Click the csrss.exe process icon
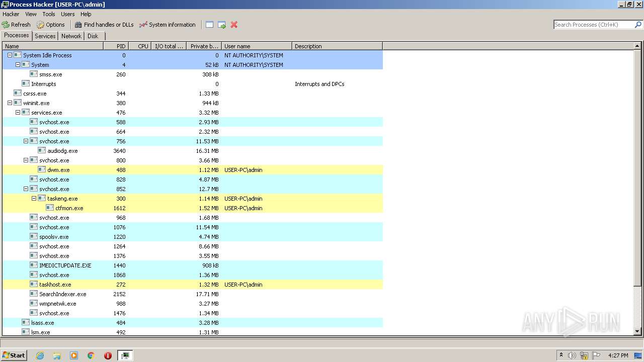644x362 pixels. point(18,93)
